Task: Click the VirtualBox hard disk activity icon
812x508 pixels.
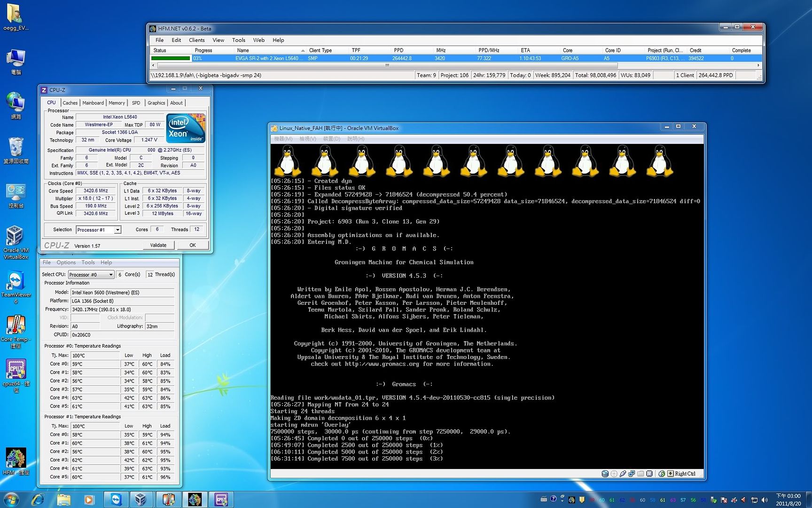Action: pos(605,474)
